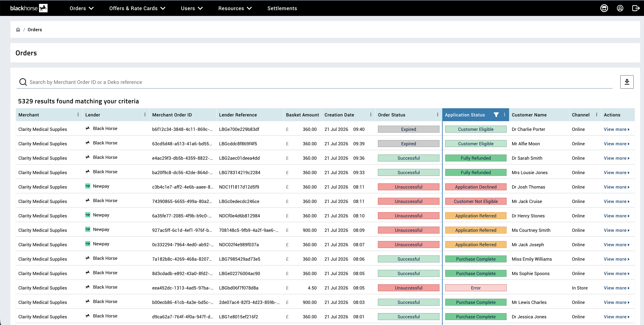The image size is (644, 325).
Task: View more for Dr Charlie Porter order
Action: point(616,129)
